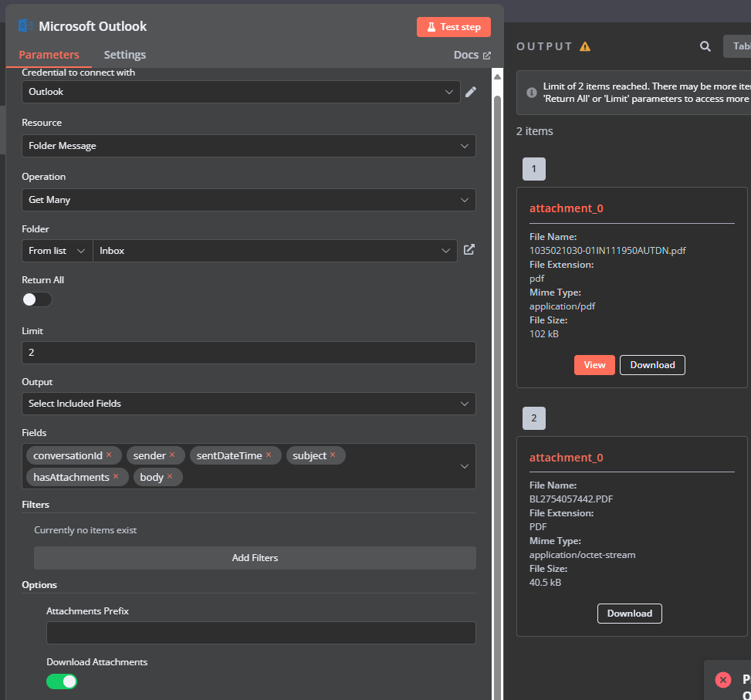This screenshot has width=751, height=700.
Task: Open the Resource Folder Message dropdown
Action: (x=249, y=146)
